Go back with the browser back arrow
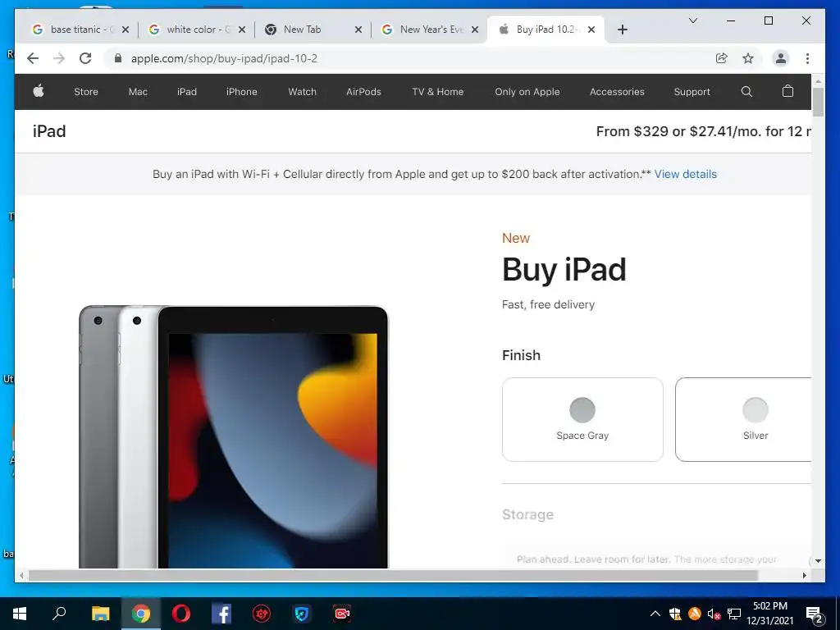 pos(33,58)
